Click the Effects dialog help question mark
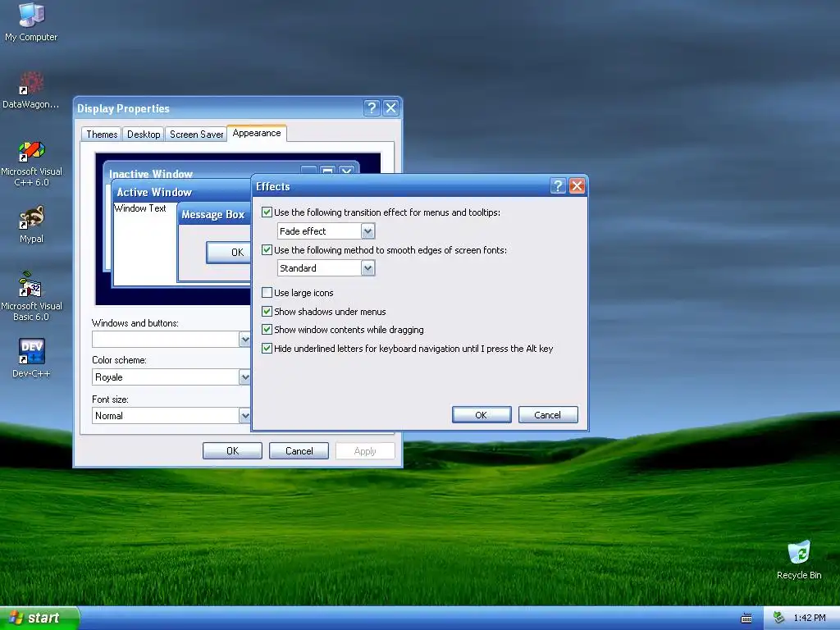This screenshot has width=840, height=630. click(558, 186)
